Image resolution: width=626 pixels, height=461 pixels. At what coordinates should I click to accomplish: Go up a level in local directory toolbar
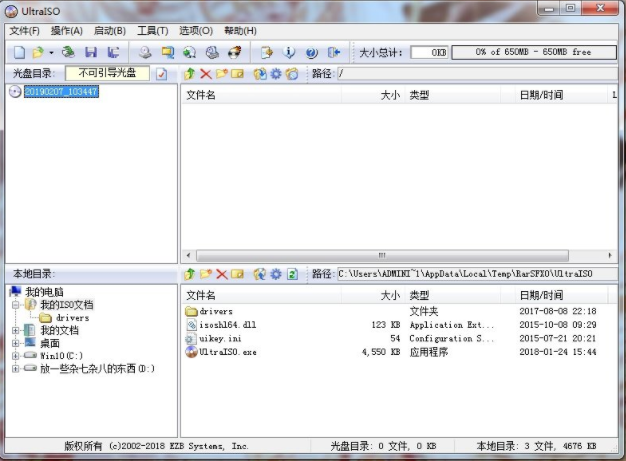point(190,274)
